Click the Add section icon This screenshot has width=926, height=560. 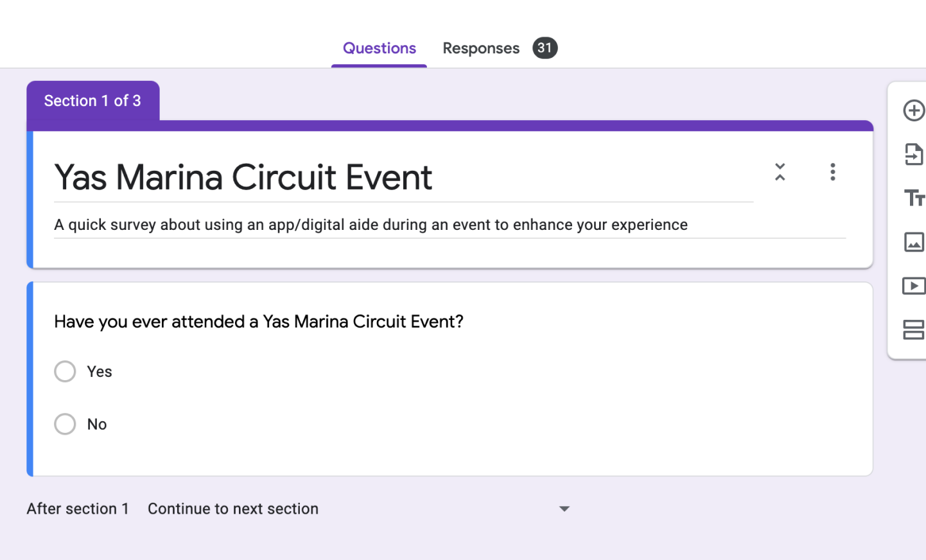click(x=913, y=330)
